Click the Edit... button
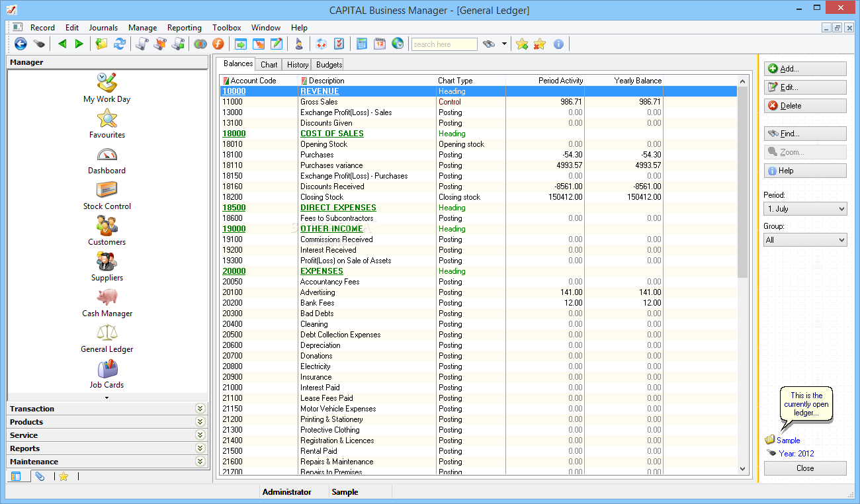This screenshot has width=860, height=504. (x=805, y=87)
